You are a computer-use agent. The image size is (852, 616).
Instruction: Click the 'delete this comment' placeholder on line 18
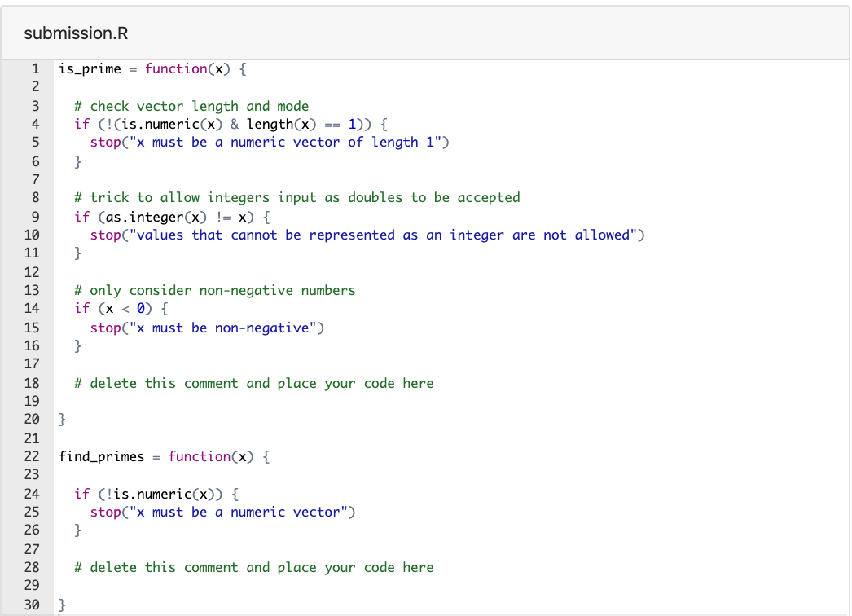253,383
